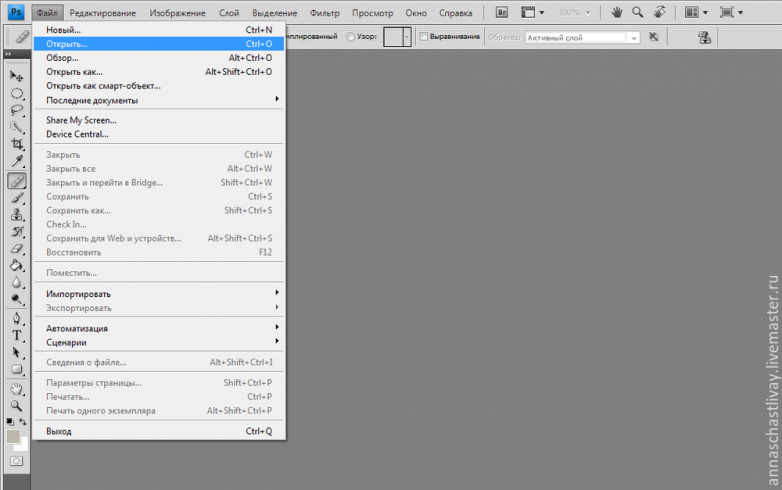Click the Zoom magnifier in application bar
Viewport: 782px width, 490px height.
(637, 12)
